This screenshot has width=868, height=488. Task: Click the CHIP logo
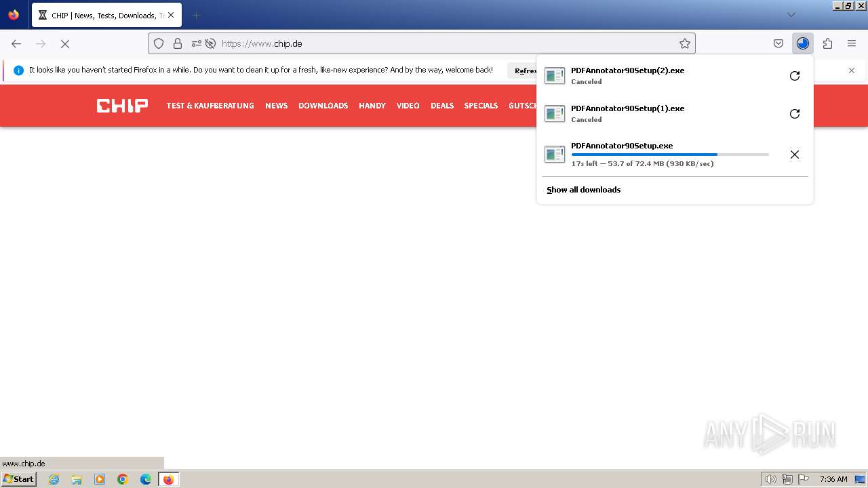122,105
